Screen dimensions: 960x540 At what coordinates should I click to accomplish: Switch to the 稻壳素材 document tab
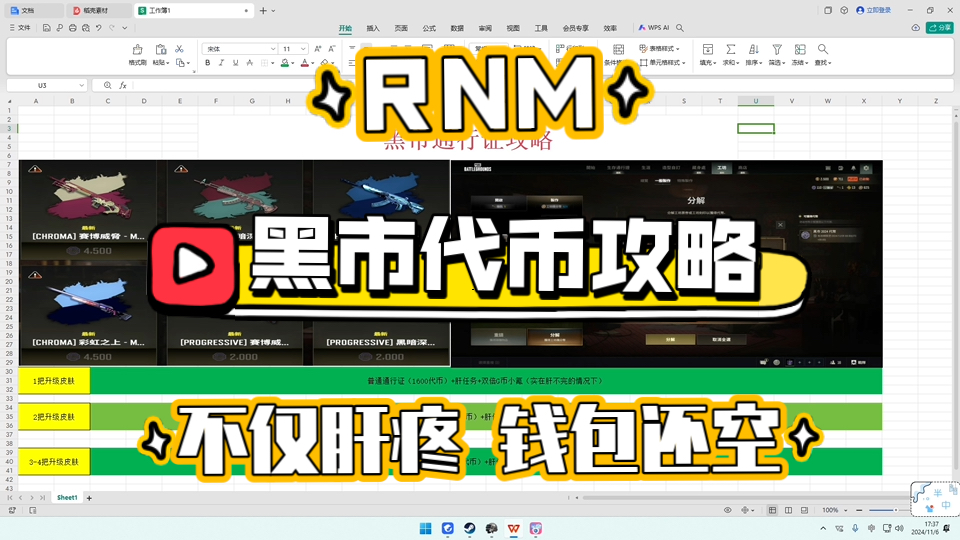click(x=99, y=10)
